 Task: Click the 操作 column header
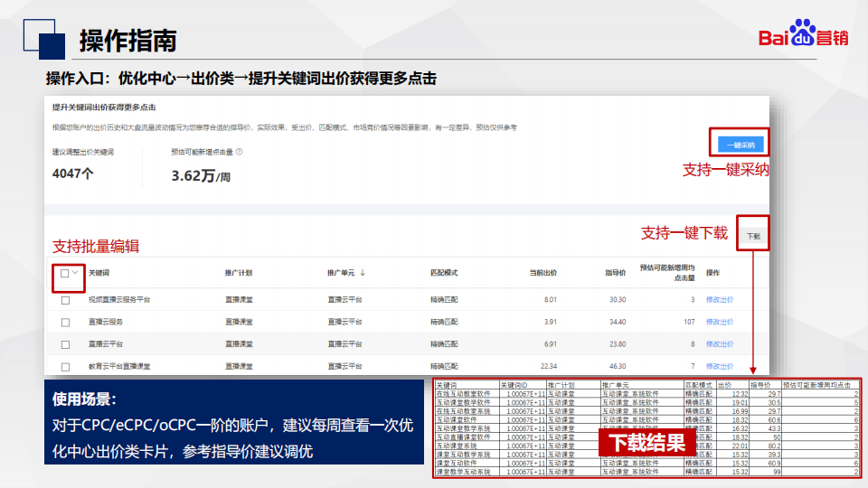pyautogui.click(x=712, y=273)
